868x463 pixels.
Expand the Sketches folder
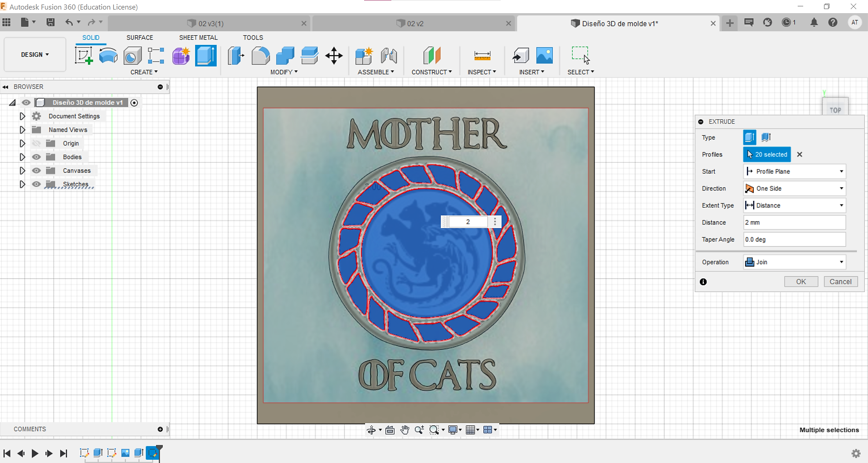tap(22, 184)
